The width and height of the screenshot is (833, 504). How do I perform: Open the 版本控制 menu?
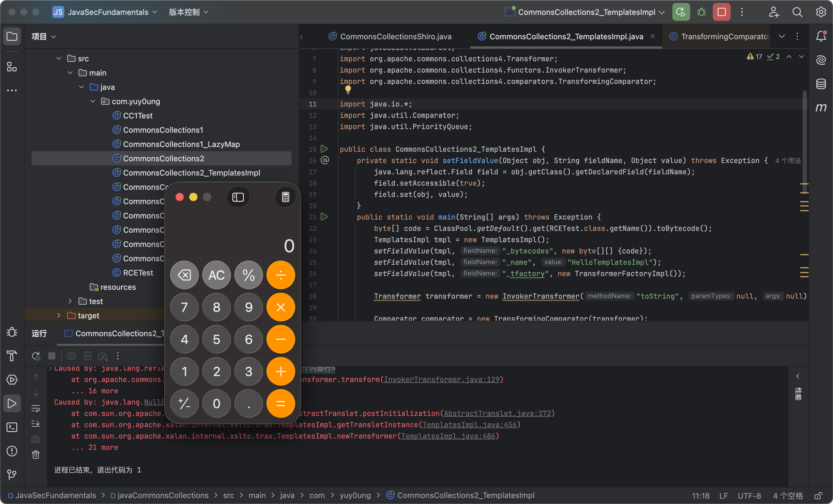click(188, 12)
